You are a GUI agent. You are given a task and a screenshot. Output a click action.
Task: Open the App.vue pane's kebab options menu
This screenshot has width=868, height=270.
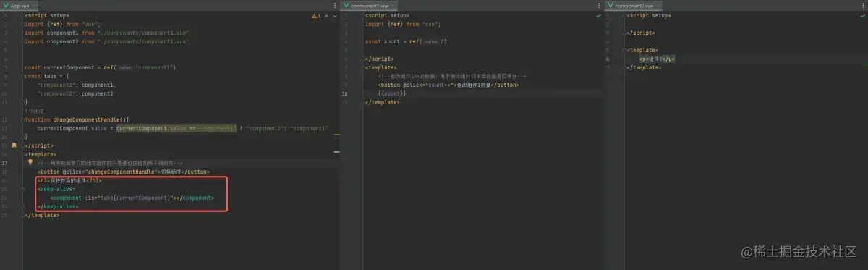pyautogui.click(x=335, y=5)
